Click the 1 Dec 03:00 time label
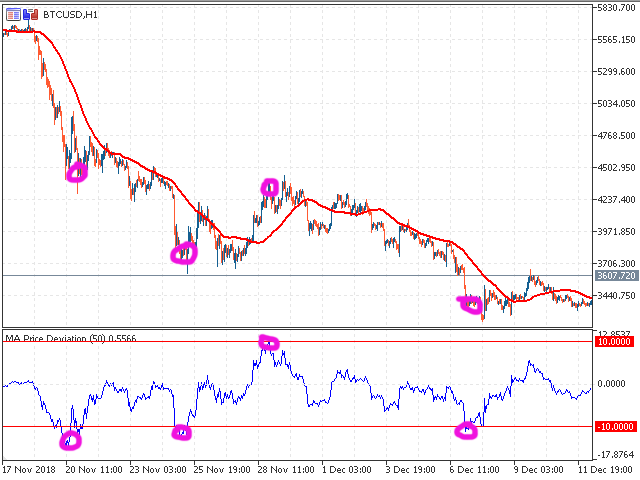 (347, 469)
